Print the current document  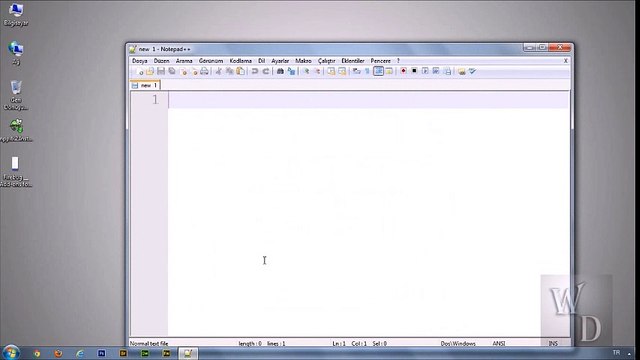(x=204, y=71)
